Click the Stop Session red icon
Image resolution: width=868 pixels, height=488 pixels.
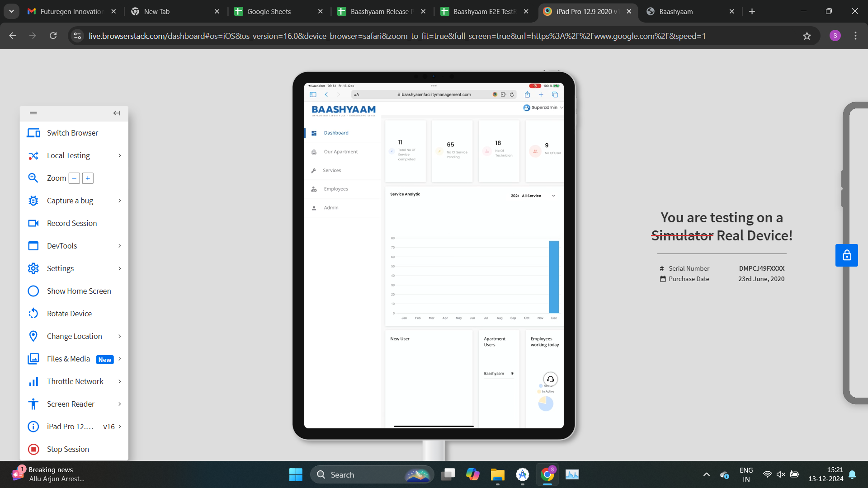pos(33,449)
